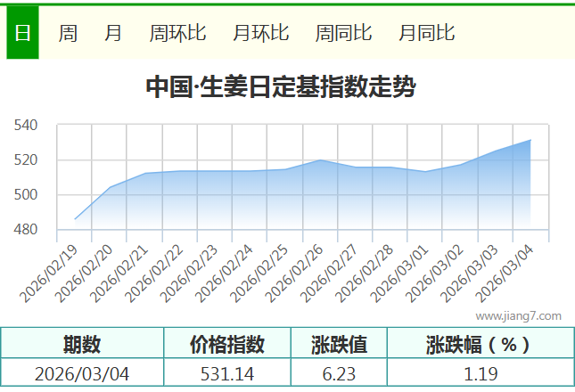Click the chart line peak at right end
The image size is (575, 392).
point(530,140)
